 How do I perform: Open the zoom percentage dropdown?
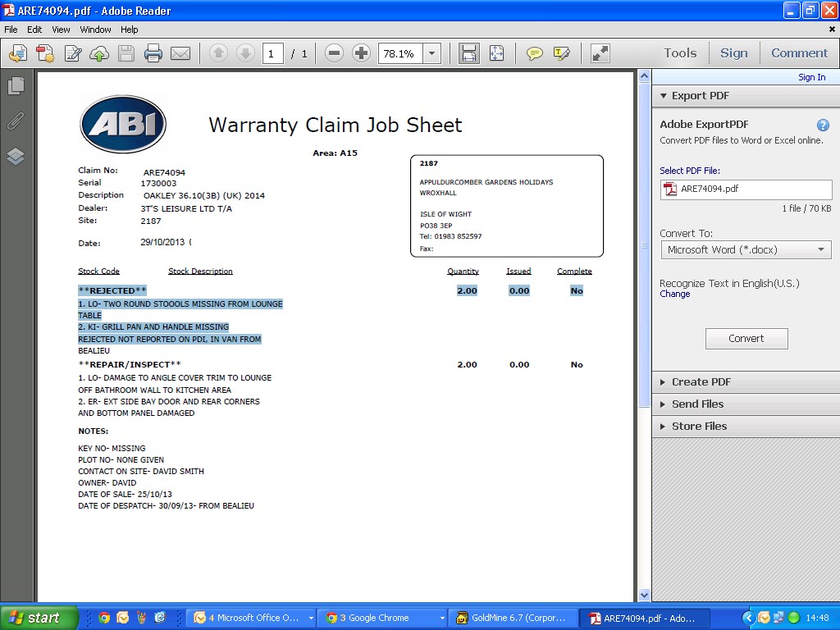point(432,53)
